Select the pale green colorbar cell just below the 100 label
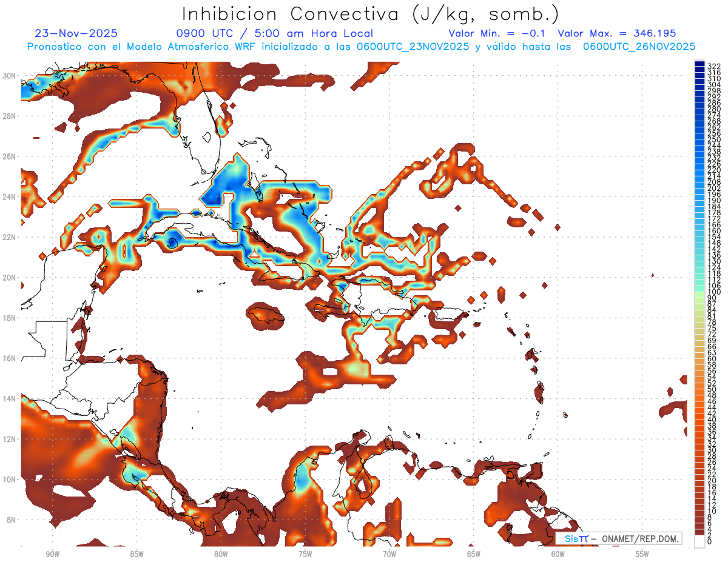728x562 pixels. tap(699, 295)
